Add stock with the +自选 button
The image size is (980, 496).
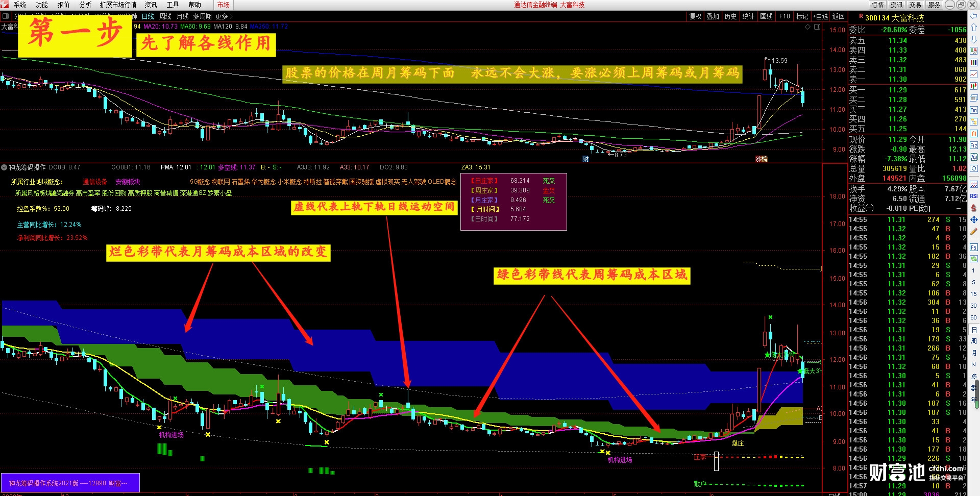click(x=821, y=16)
